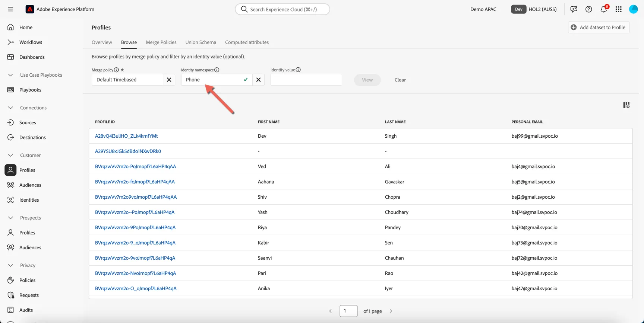Clear the Default Timebased merge policy
This screenshot has height=323, width=644.
(x=169, y=80)
